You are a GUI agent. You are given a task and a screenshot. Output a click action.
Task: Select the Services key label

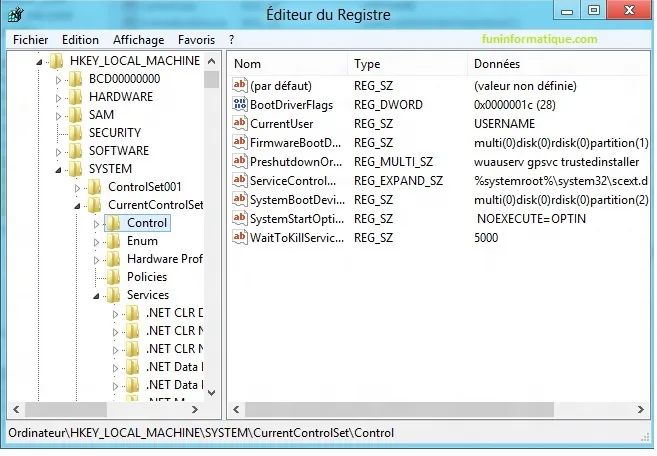click(148, 295)
